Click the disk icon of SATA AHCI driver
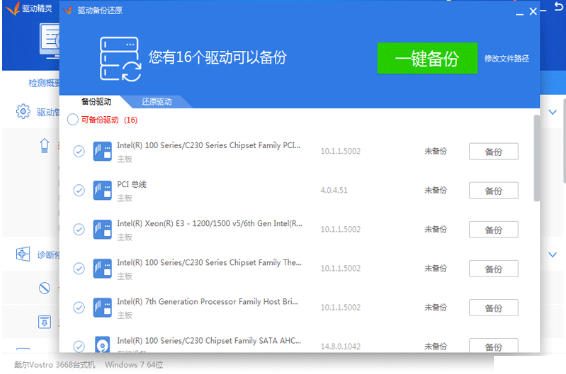This screenshot has width=566, height=374. [x=103, y=345]
